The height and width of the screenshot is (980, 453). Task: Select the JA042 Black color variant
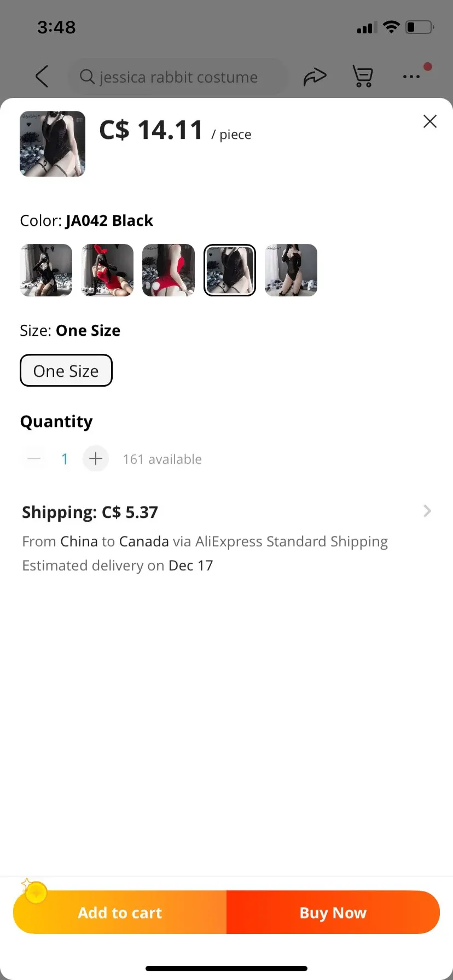tap(230, 270)
